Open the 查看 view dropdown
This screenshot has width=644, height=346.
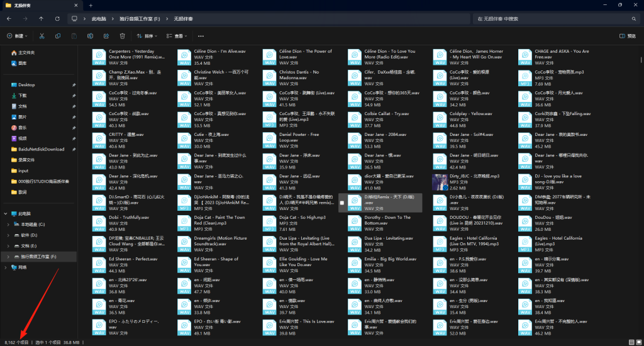[179, 36]
